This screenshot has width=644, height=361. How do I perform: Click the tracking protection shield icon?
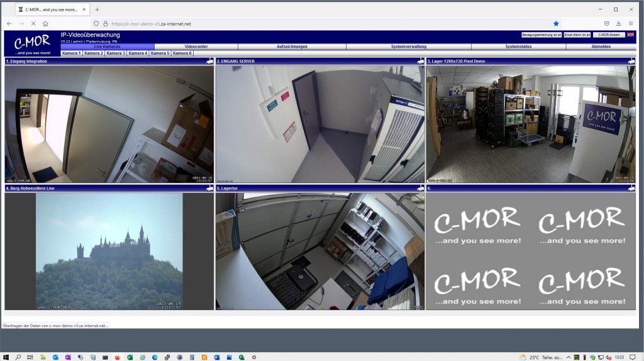coord(96,24)
